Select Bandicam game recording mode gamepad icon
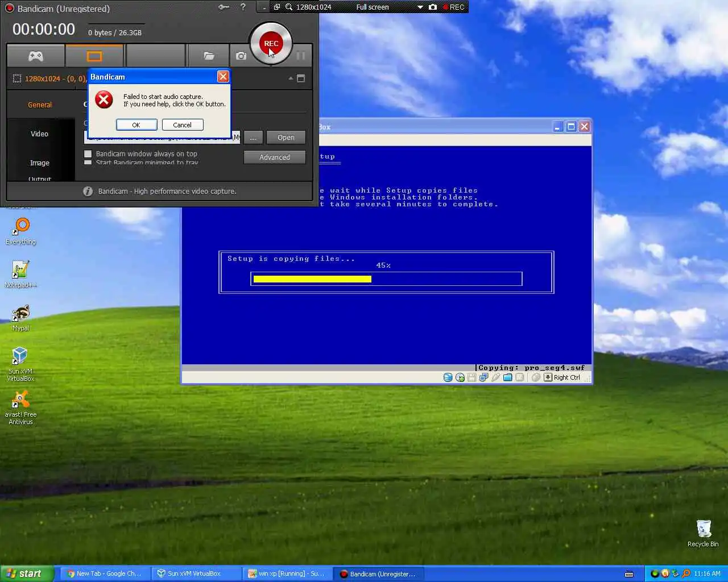This screenshot has height=582, width=728. tap(36, 56)
